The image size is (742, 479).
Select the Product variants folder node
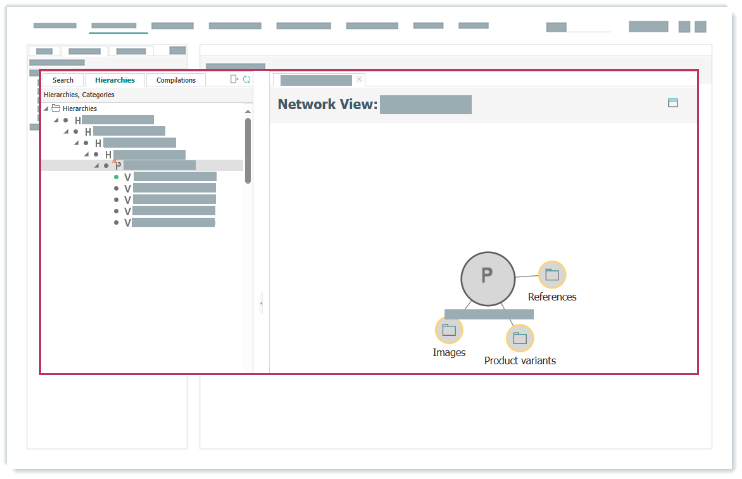click(519, 338)
